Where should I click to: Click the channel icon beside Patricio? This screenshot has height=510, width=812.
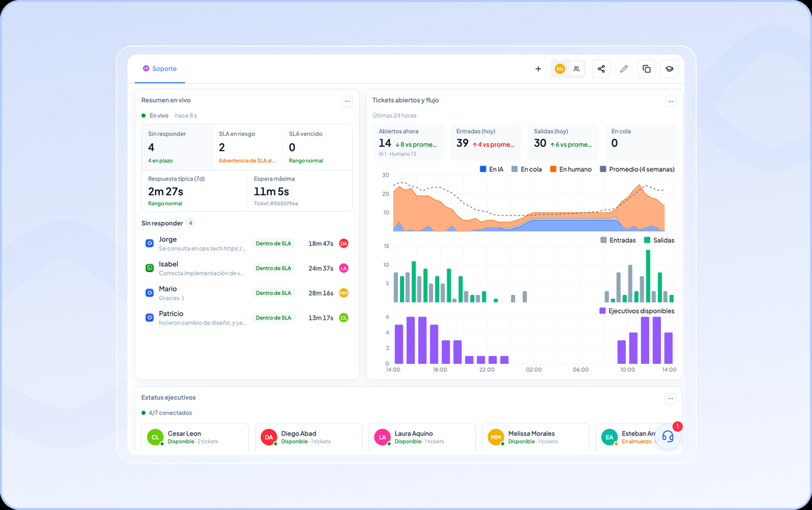click(150, 318)
